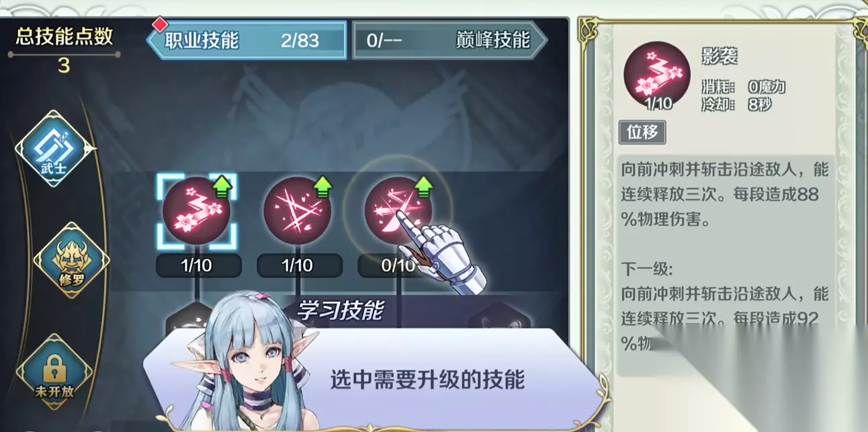
Task: Switch to the 职业技能 tab
Action: (247, 40)
